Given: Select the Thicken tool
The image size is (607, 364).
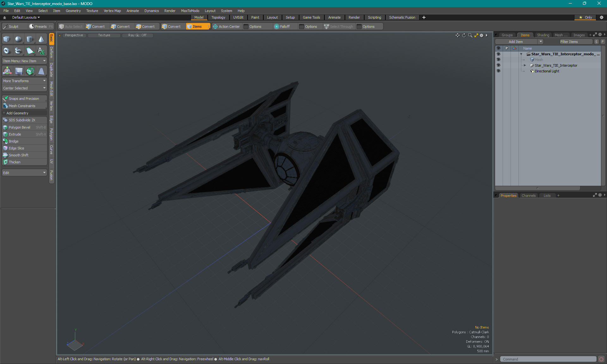Looking at the screenshot, I should [x=25, y=162].
